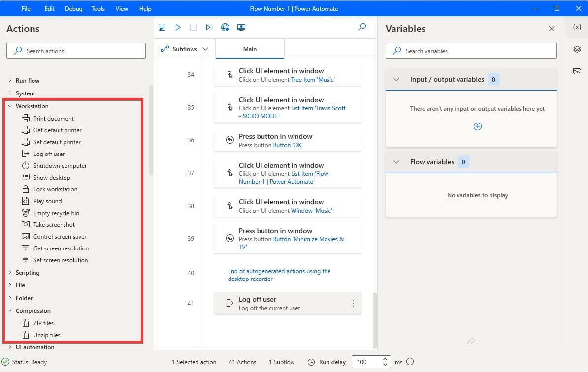
Task: Toggle the variables {x} pane icon
Action: [577, 27]
